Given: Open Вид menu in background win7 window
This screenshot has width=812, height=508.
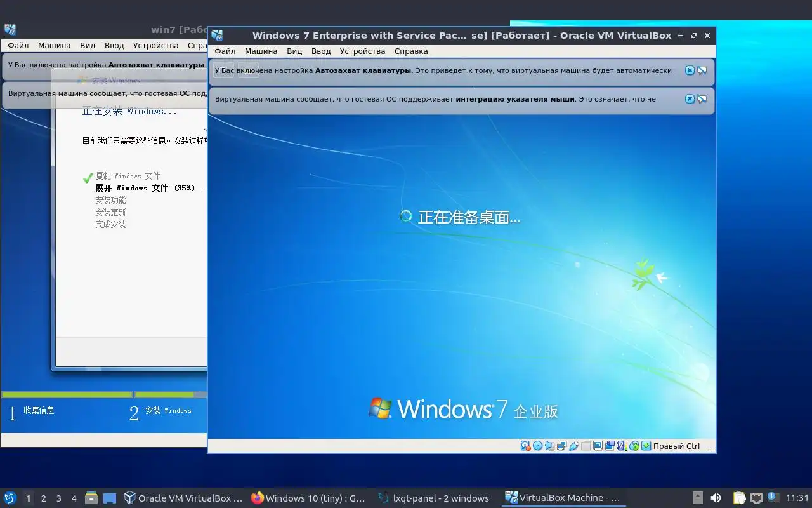Looking at the screenshot, I should click(88, 46).
